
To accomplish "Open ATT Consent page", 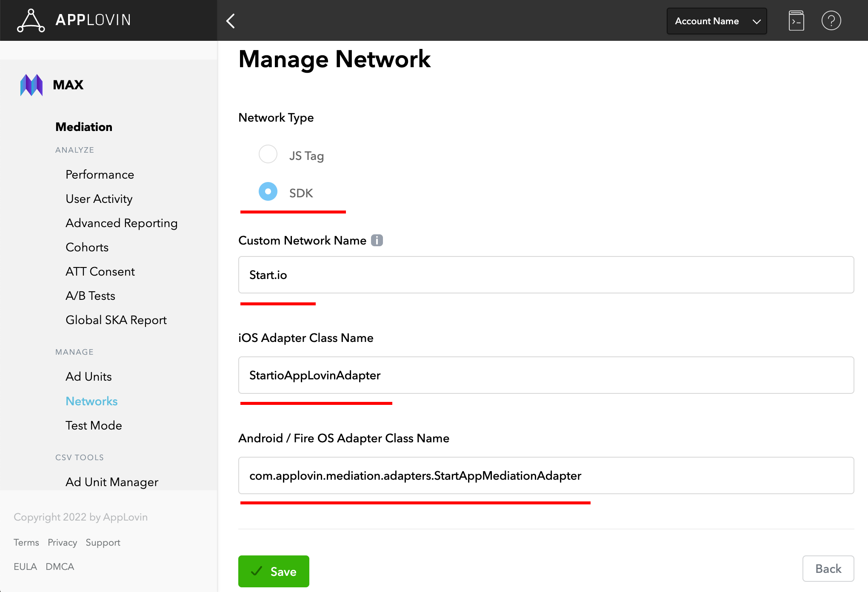I will [x=100, y=271].
